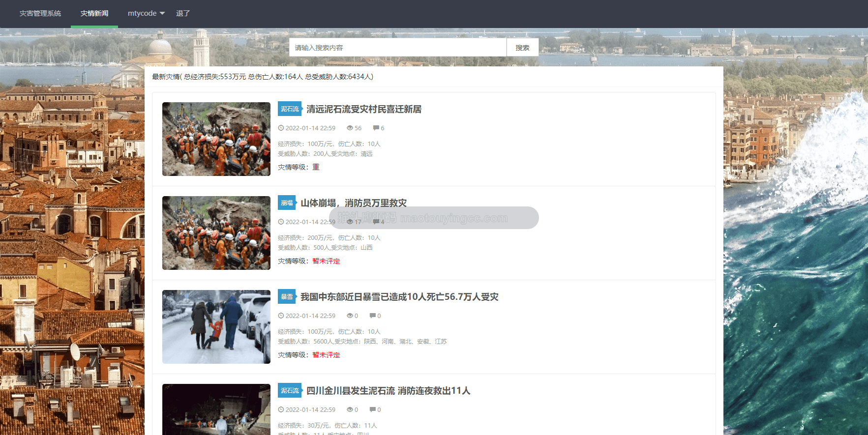The image size is (868, 435).
Task: Click the comment icon showing 6
Action: 376,128
